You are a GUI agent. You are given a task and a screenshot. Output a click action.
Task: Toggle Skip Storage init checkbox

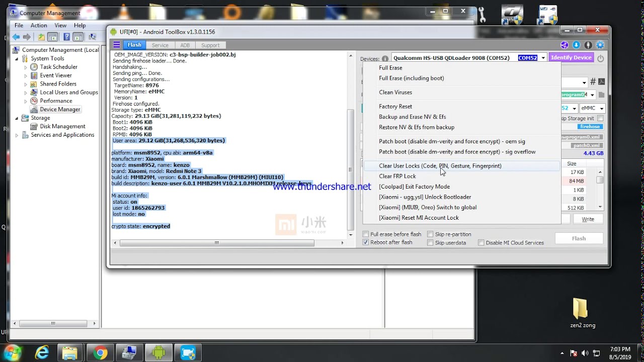pyautogui.click(x=600, y=118)
